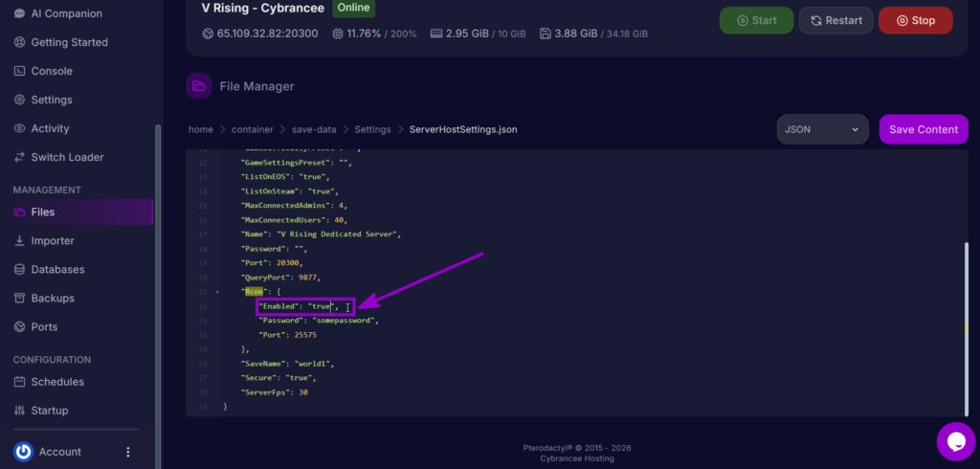Click the disk usage save icon
The height and width of the screenshot is (469, 980).
545,33
